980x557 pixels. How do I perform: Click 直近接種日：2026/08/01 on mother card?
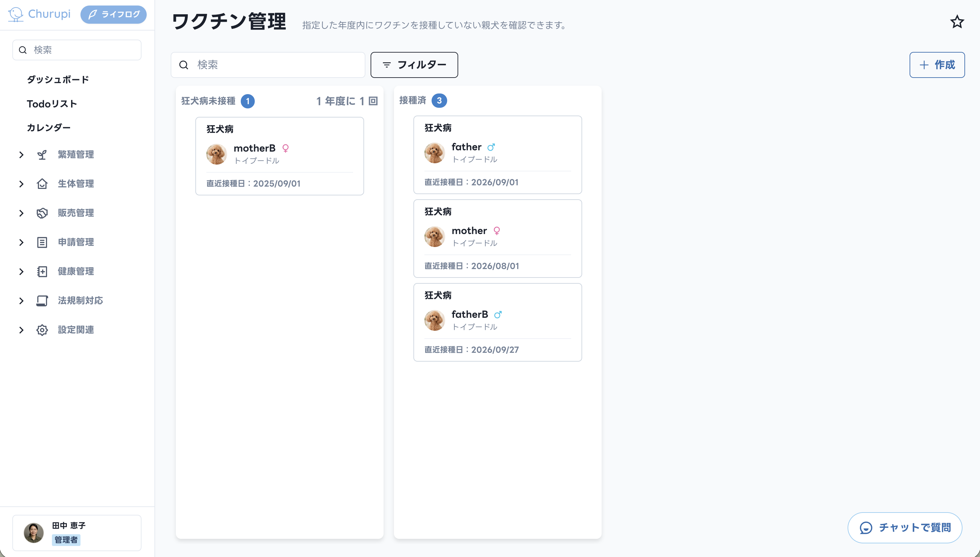(472, 266)
